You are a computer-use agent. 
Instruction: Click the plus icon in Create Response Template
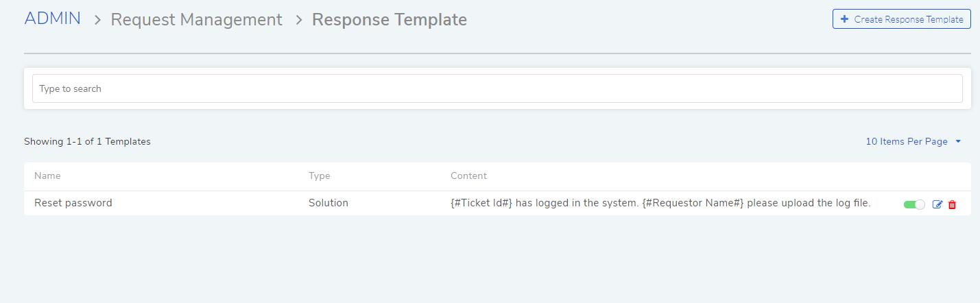point(844,19)
